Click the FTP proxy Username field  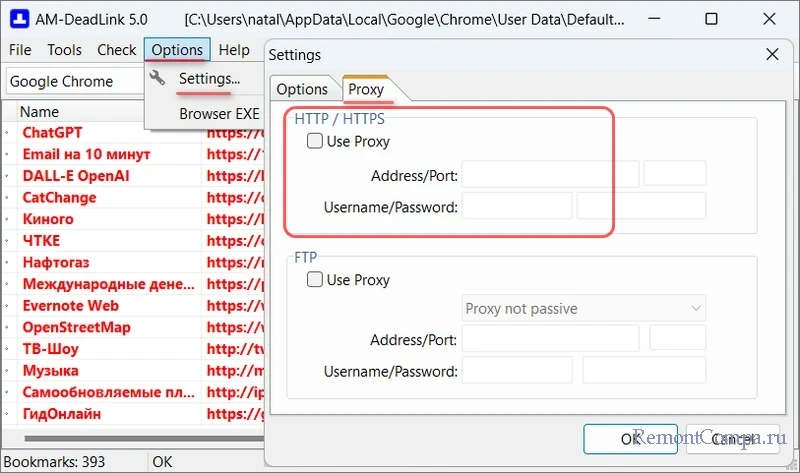point(516,371)
